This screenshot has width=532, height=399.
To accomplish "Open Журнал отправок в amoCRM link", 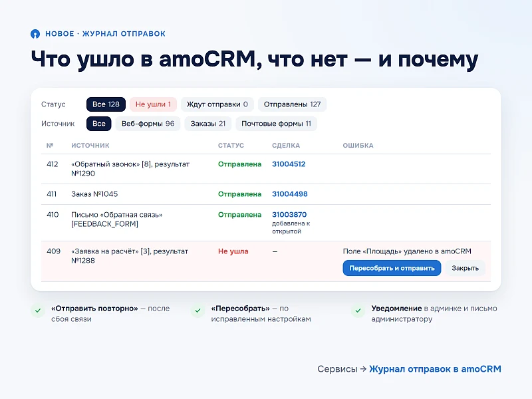I will (x=435, y=369).
